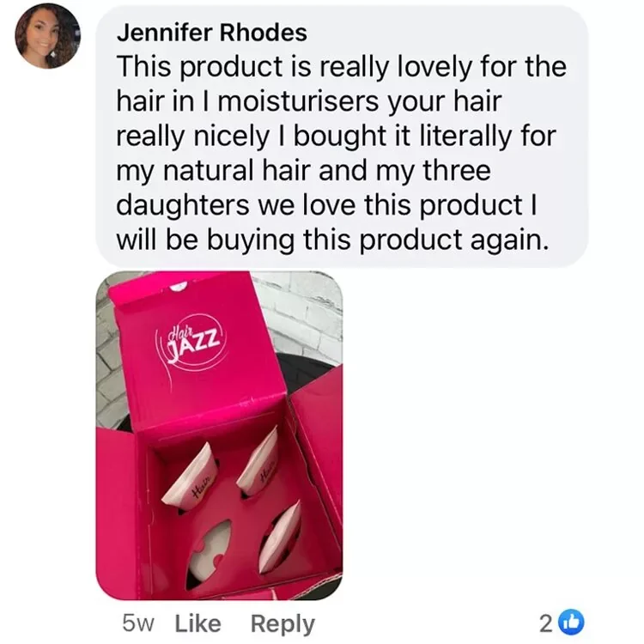The height and width of the screenshot is (644, 644).
Task: Open Jennifer Rhodes's profile picture
Action: (47, 36)
